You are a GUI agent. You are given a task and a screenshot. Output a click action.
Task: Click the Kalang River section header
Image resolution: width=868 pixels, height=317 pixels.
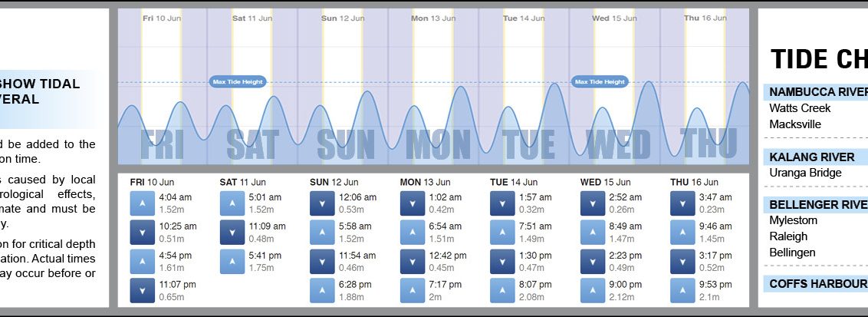point(812,157)
